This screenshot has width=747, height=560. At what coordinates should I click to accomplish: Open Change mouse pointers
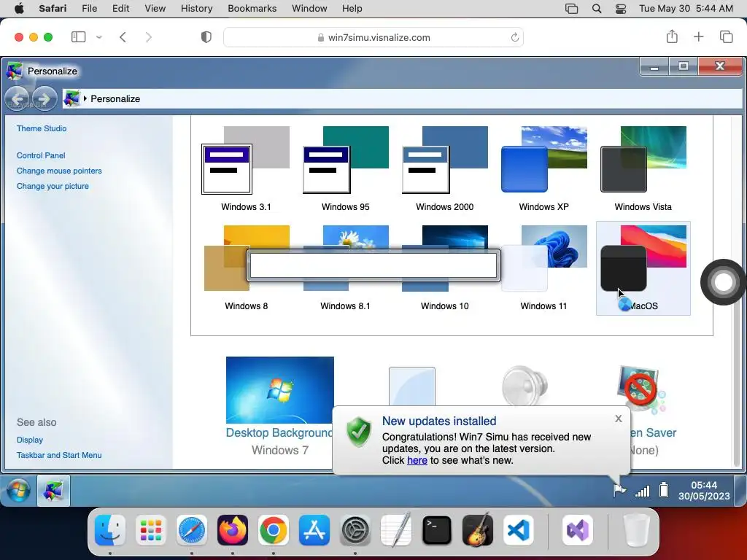click(x=59, y=171)
